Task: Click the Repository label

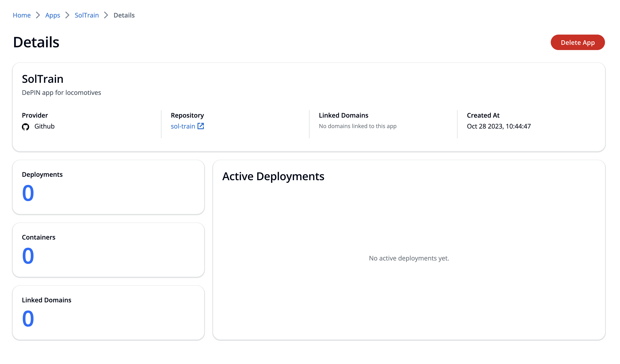Action: (x=187, y=115)
